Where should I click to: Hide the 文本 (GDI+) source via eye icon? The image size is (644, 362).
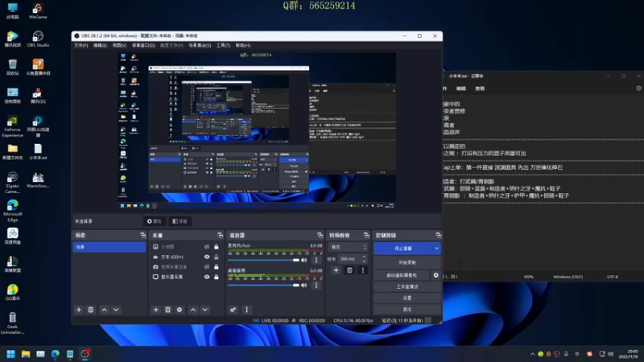click(x=207, y=257)
